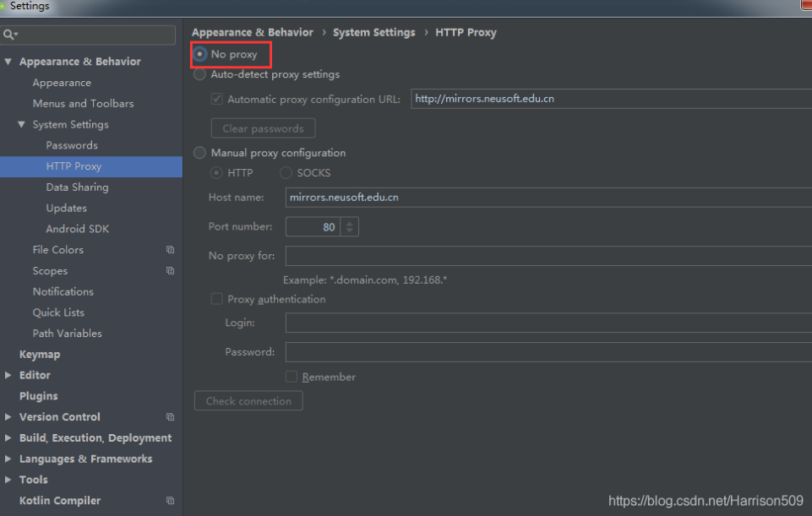812x516 pixels.
Task: Click into the Host name field
Action: tap(541, 198)
